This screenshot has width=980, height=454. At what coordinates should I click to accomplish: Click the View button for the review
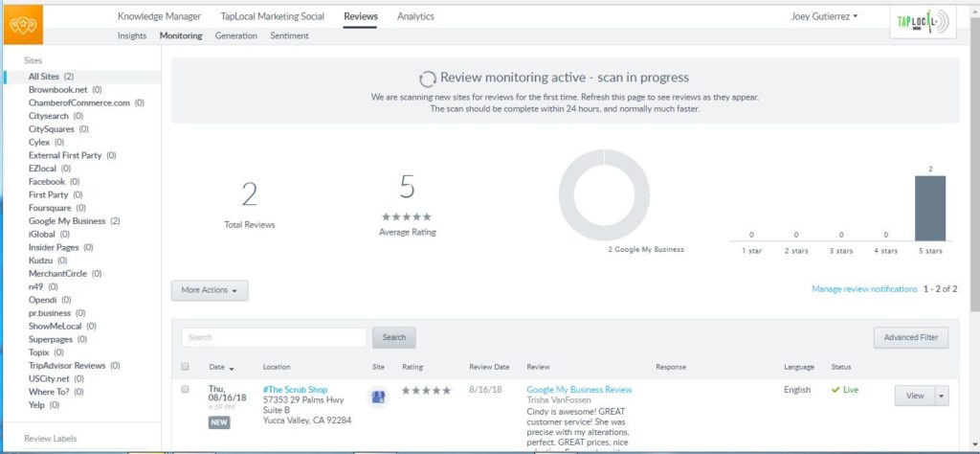914,396
